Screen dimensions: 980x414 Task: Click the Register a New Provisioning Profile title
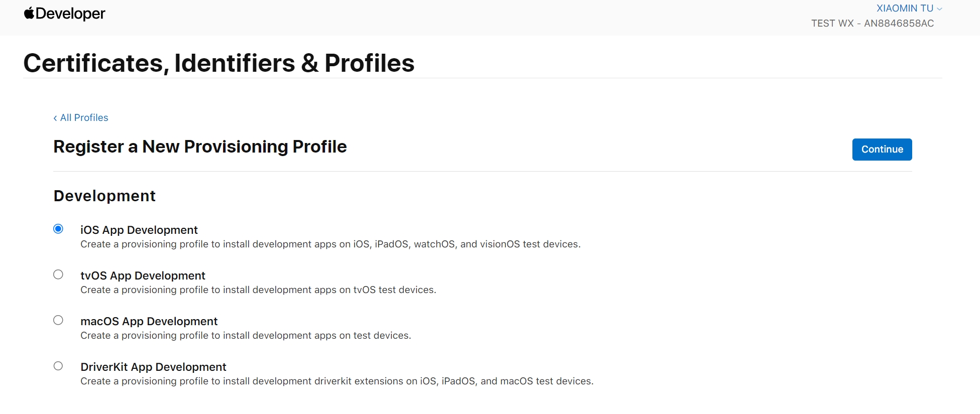click(x=200, y=147)
